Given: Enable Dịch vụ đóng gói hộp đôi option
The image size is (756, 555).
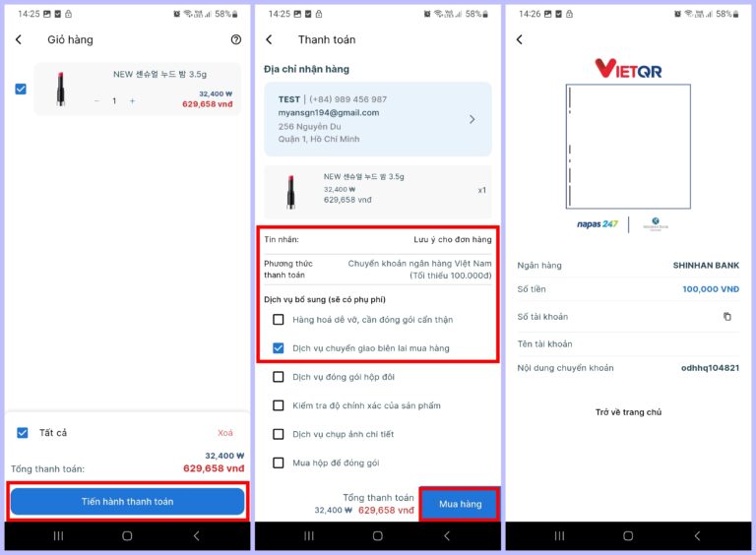Looking at the screenshot, I should (279, 377).
